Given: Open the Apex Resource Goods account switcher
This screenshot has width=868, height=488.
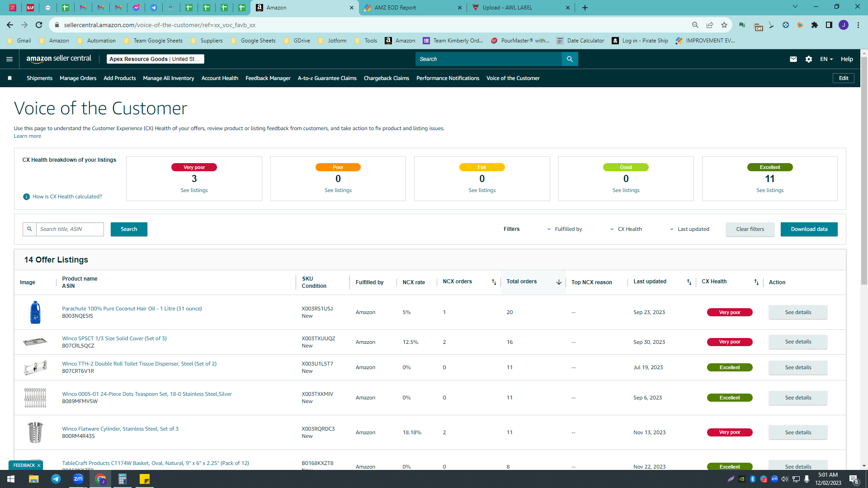Looking at the screenshot, I should tap(156, 59).
